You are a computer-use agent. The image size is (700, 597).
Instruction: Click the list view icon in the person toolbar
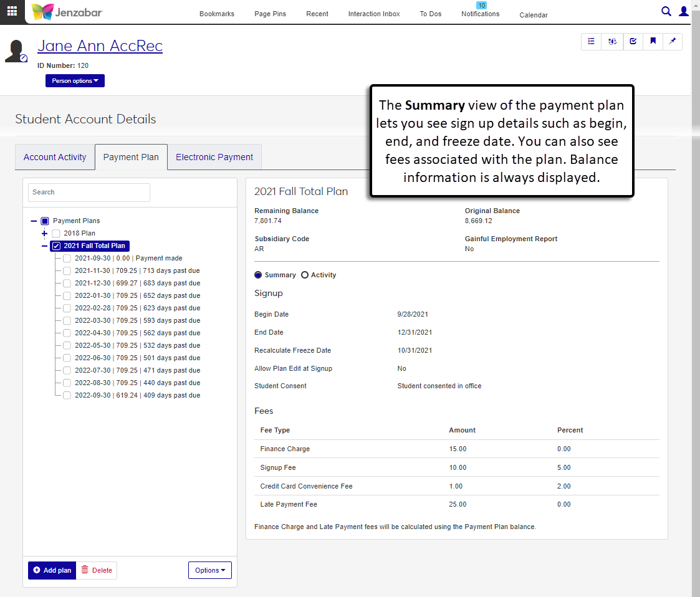592,41
